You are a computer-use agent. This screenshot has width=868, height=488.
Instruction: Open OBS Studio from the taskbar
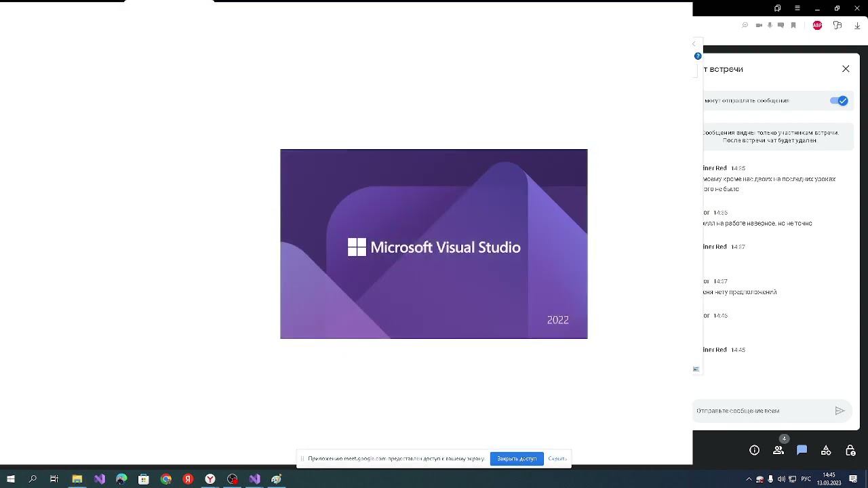coord(233,479)
